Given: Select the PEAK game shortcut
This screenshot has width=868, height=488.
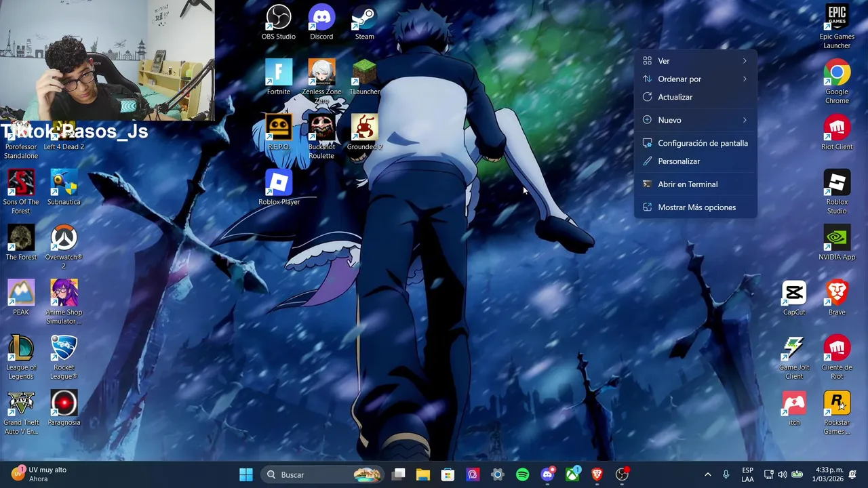Looking at the screenshot, I should (x=21, y=298).
